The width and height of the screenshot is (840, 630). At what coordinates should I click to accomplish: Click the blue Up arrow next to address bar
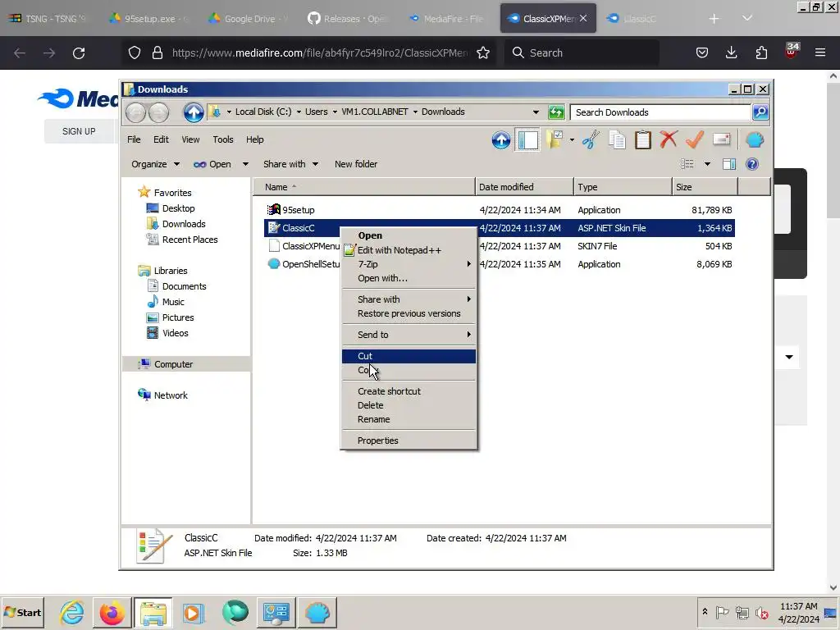pyautogui.click(x=194, y=112)
